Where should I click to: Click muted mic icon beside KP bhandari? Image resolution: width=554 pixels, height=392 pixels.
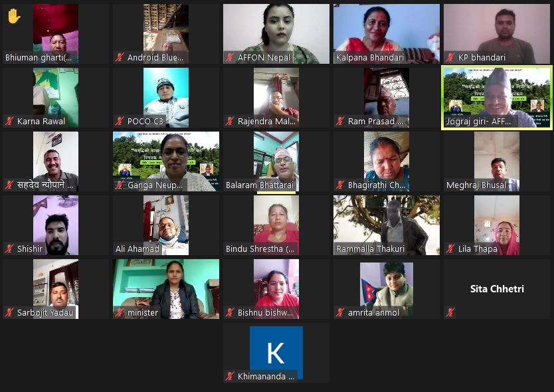click(x=450, y=57)
